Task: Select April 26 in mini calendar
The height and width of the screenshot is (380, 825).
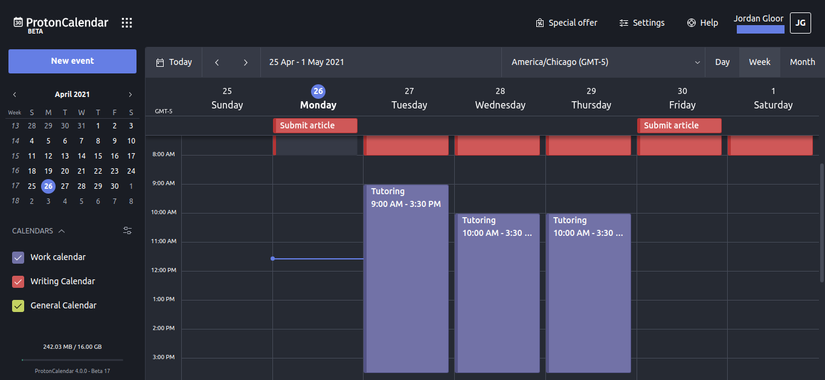Action: (x=48, y=186)
